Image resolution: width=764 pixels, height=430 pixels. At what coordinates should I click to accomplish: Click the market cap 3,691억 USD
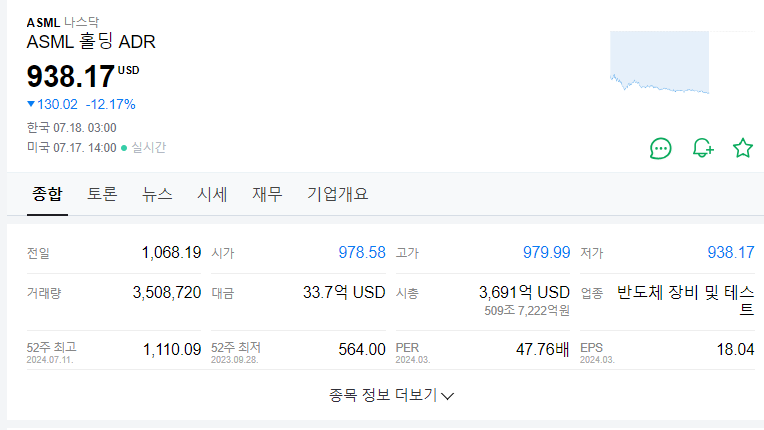[524, 292]
